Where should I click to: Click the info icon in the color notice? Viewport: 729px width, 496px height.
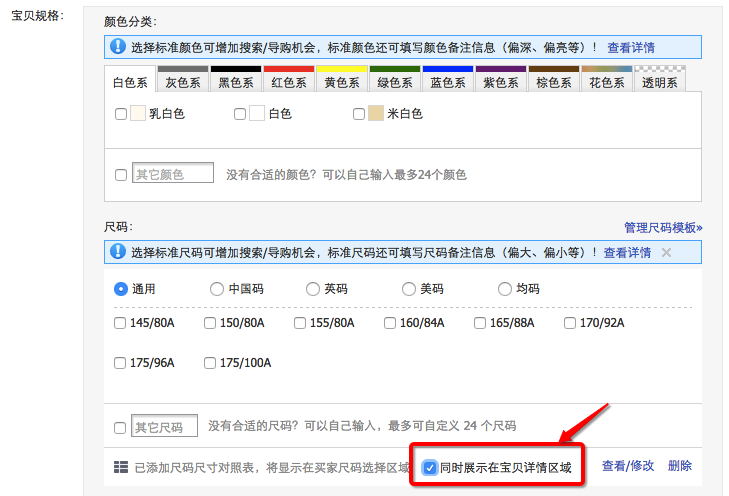click(x=118, y=46)
